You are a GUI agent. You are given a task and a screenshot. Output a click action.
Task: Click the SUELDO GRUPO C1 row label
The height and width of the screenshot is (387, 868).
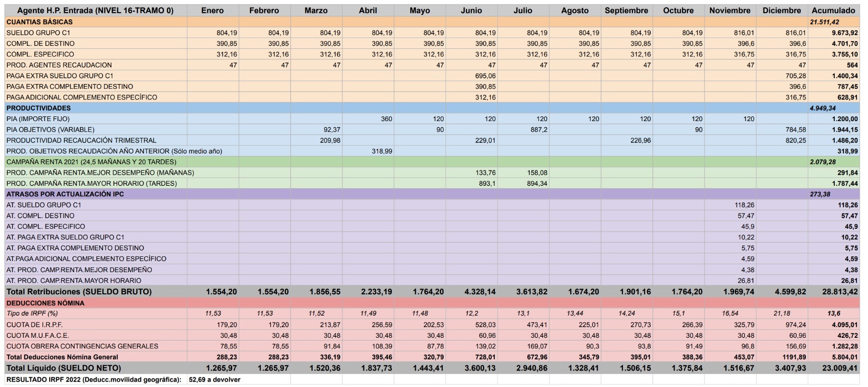tap(38, 33)
